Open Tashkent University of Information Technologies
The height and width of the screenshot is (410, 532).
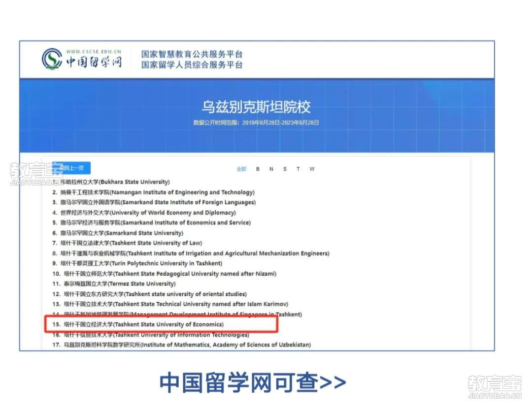(x=151, y=335)
